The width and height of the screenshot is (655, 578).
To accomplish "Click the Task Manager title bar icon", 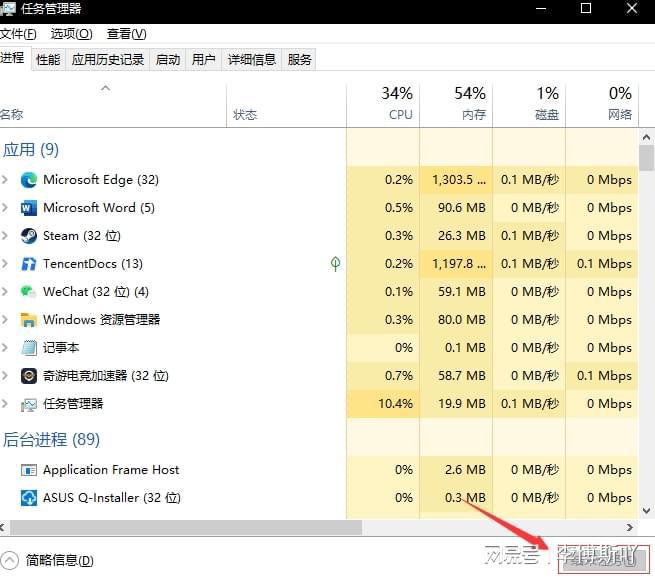I will (8, 8).
